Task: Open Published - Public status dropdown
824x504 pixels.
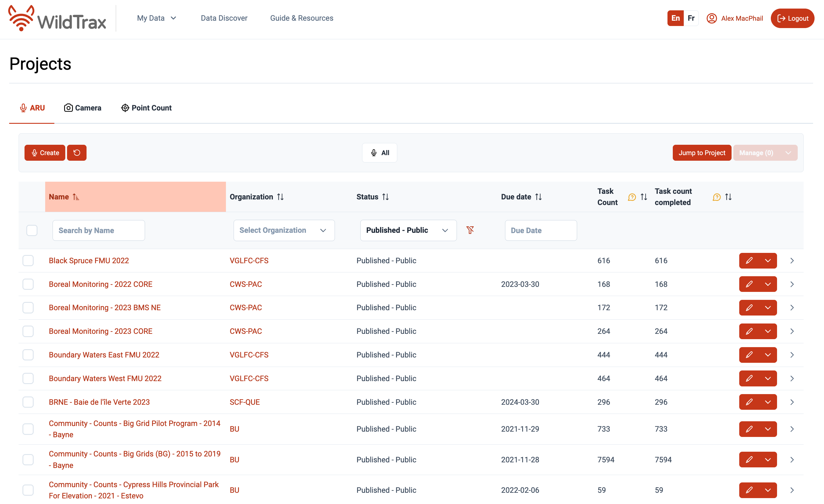Action: tap(408, 230)
